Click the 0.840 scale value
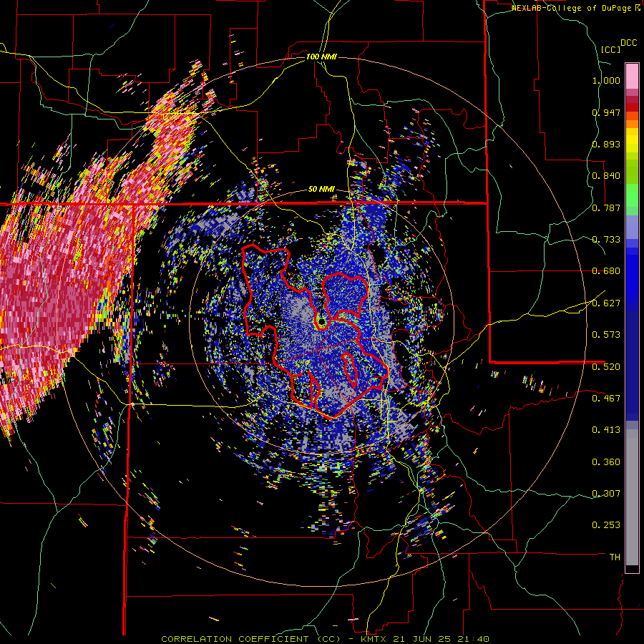Screen dimensions: 644x644 (x=606, y=176)
